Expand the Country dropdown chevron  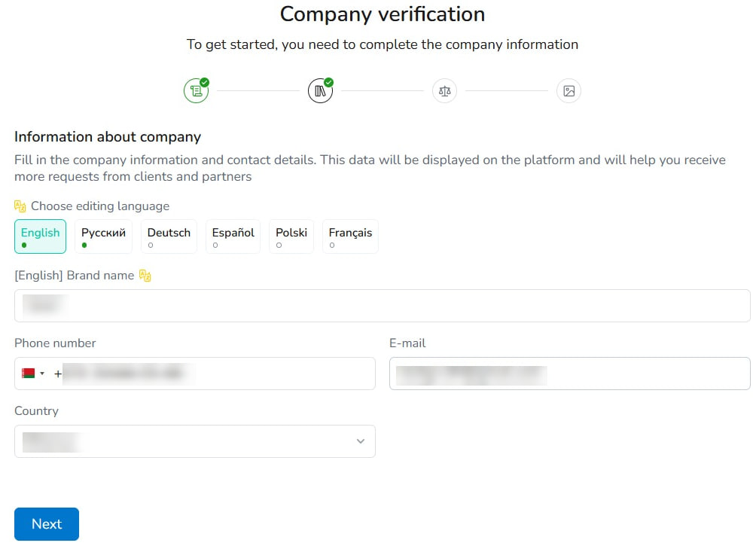(360, 441)
